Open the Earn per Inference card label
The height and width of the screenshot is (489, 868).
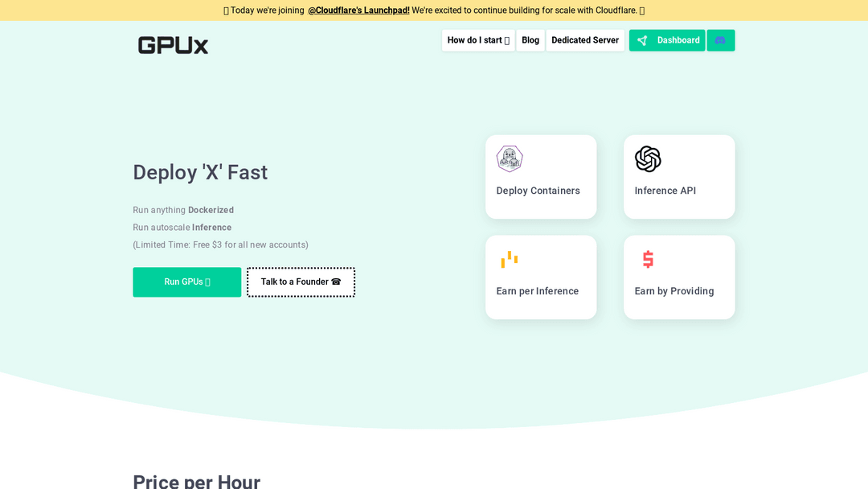pyautogui.click(x=537, y=290)
